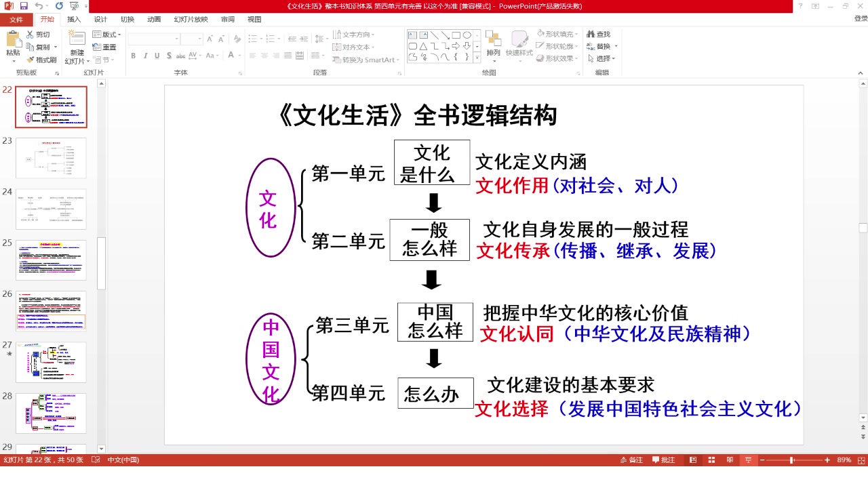Expand the shapes gallery with its bottom arrow

tap(477, 58)
